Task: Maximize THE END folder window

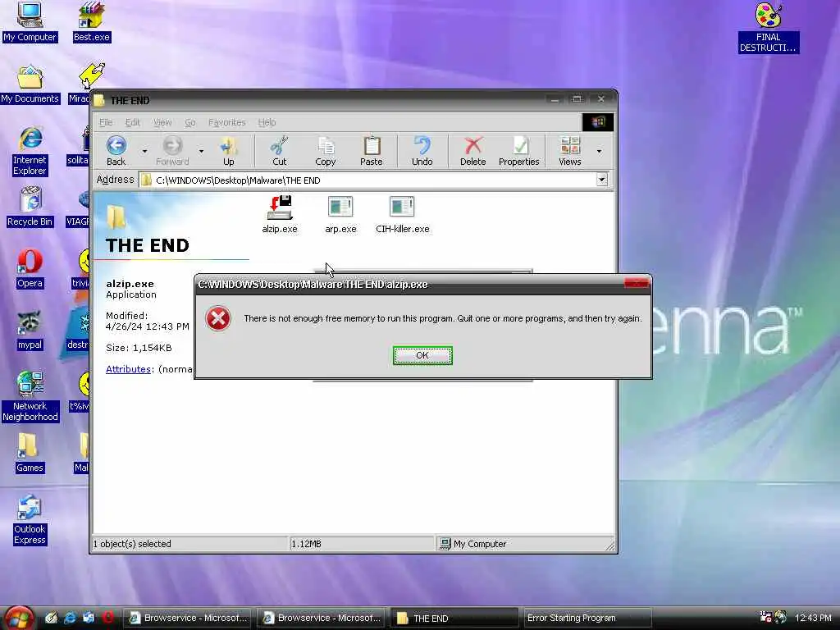Action: pyautogui.click(x=577, y=99)
